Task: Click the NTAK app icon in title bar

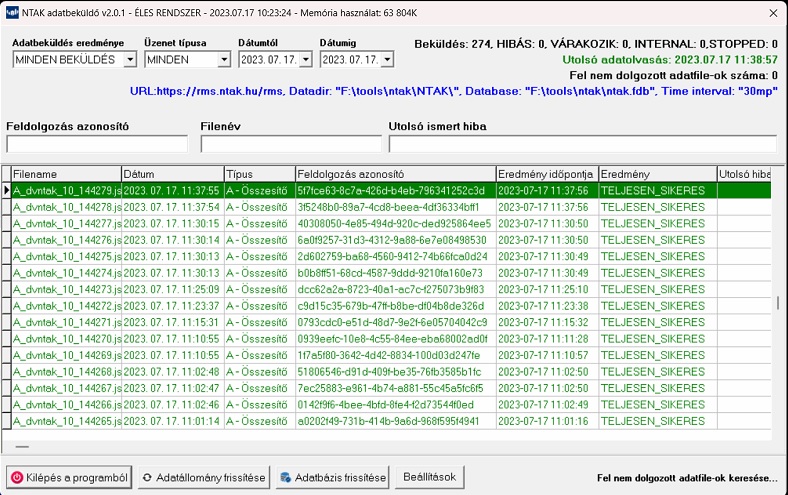Action: point(11,11)
